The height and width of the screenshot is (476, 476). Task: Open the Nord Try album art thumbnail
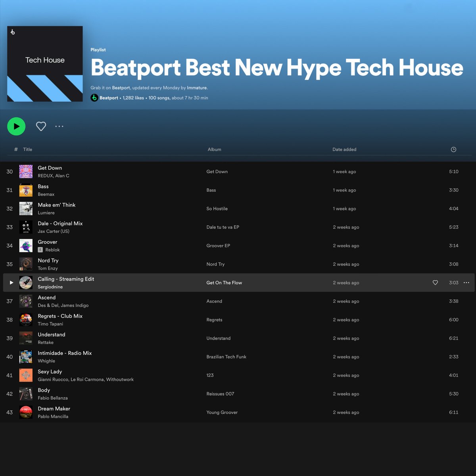[x=26, y=264]
